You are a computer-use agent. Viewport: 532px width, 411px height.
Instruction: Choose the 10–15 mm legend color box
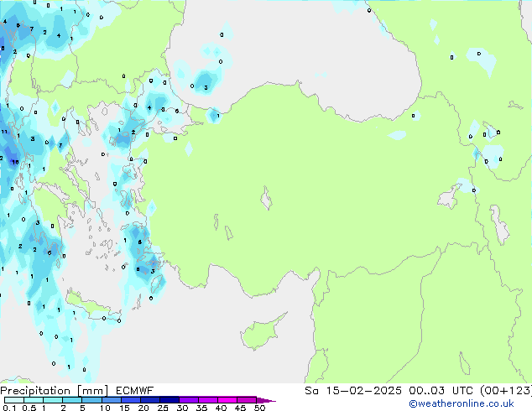pyautogui.click(x=111, y=400)
